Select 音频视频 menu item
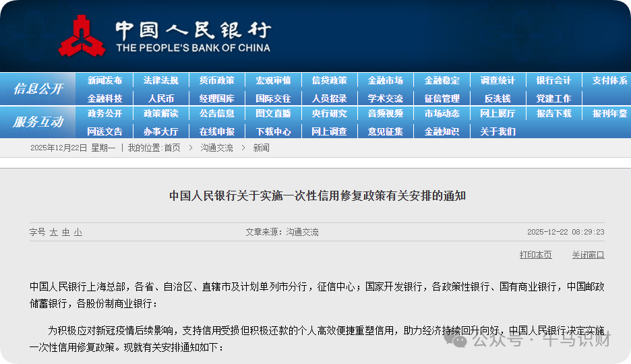This screenshot has width=631, height=364. 386,113
